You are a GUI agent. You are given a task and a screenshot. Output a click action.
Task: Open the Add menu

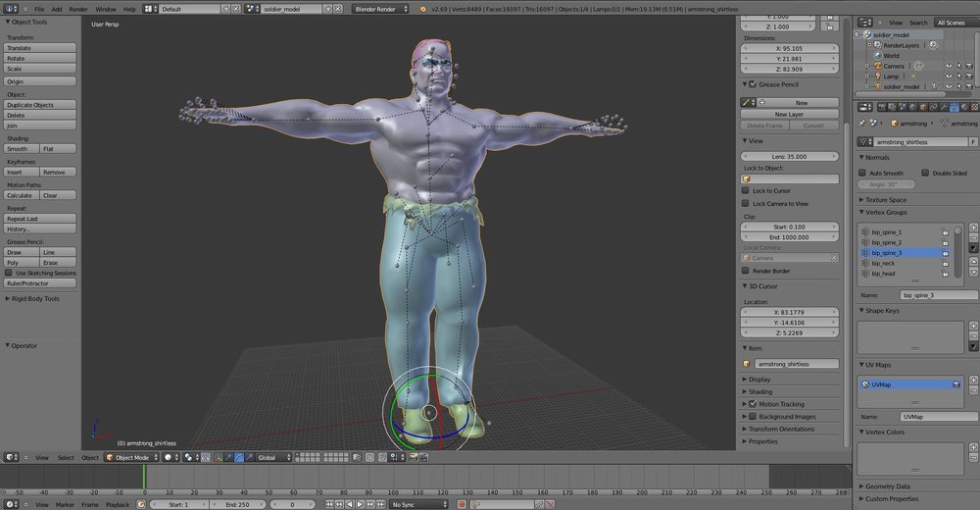[57, 10]
